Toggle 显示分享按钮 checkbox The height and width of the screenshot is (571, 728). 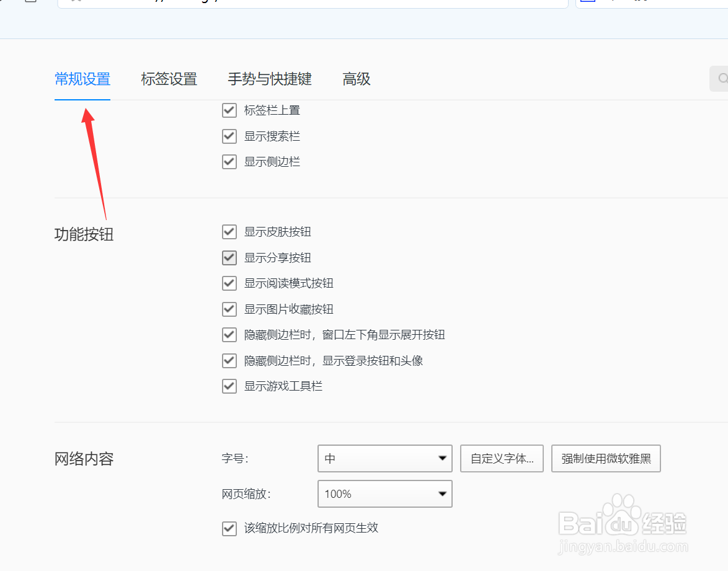coord(229,257)
